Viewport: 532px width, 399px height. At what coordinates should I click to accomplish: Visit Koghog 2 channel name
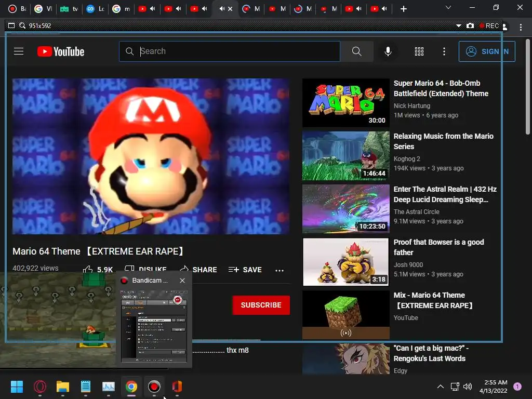(x=407, y=159)
